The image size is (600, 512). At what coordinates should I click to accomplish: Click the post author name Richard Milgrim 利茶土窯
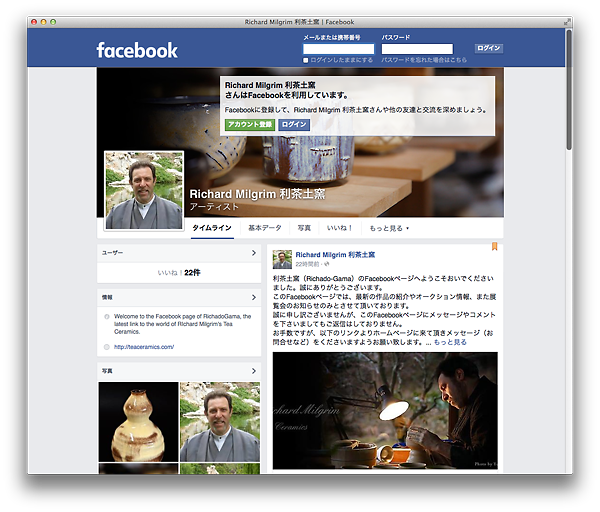335,255
